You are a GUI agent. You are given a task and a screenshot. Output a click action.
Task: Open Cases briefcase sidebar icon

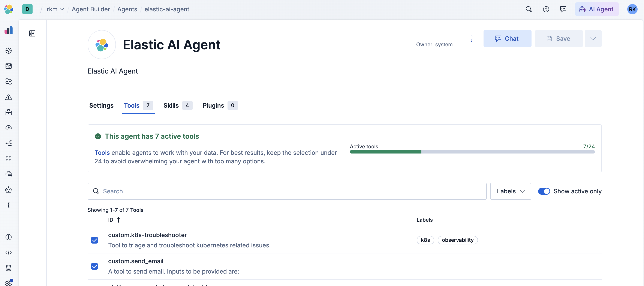9,112
